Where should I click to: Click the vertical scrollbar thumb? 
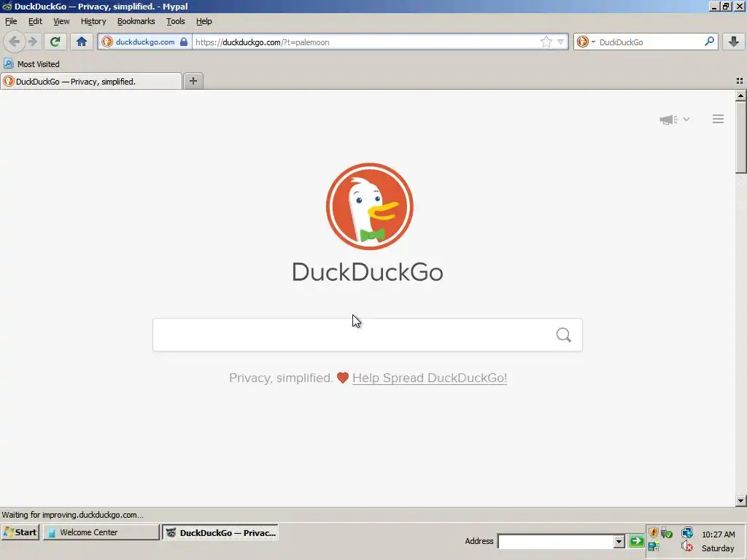pyautogui.click(x=740, y=137)
